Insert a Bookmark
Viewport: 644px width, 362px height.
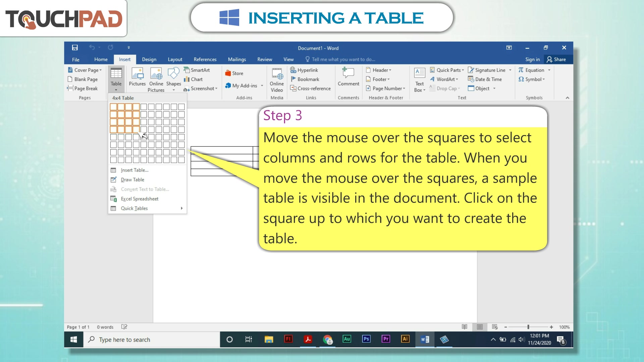click(305, 79)
